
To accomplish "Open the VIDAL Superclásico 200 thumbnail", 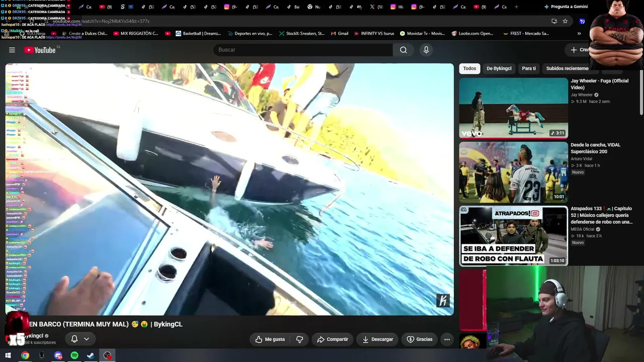I will click(x=513, y=172).
